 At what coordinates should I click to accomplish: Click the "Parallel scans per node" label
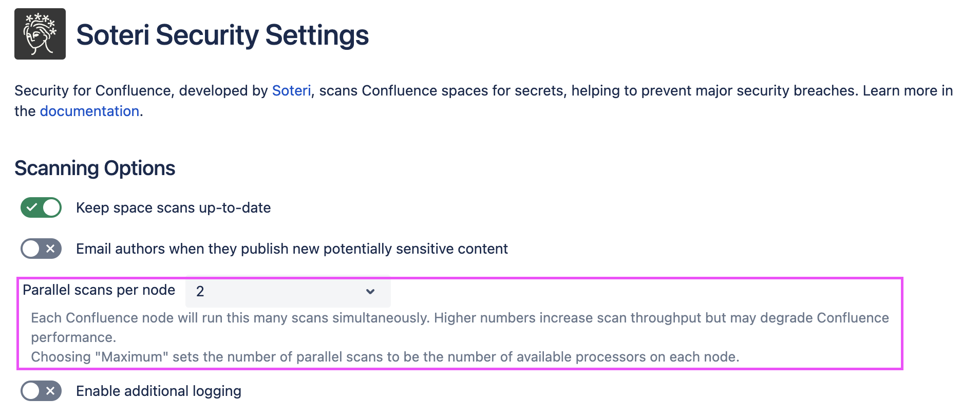click(99, 290)
